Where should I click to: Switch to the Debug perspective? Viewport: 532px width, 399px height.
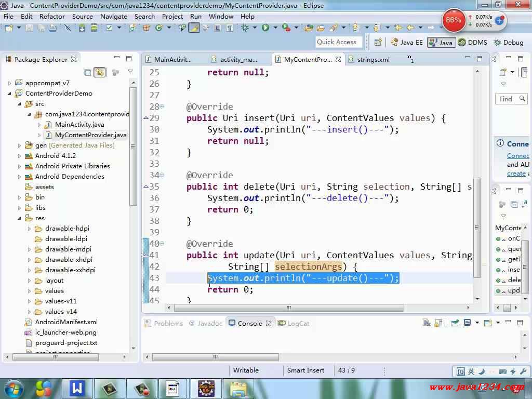508,43
